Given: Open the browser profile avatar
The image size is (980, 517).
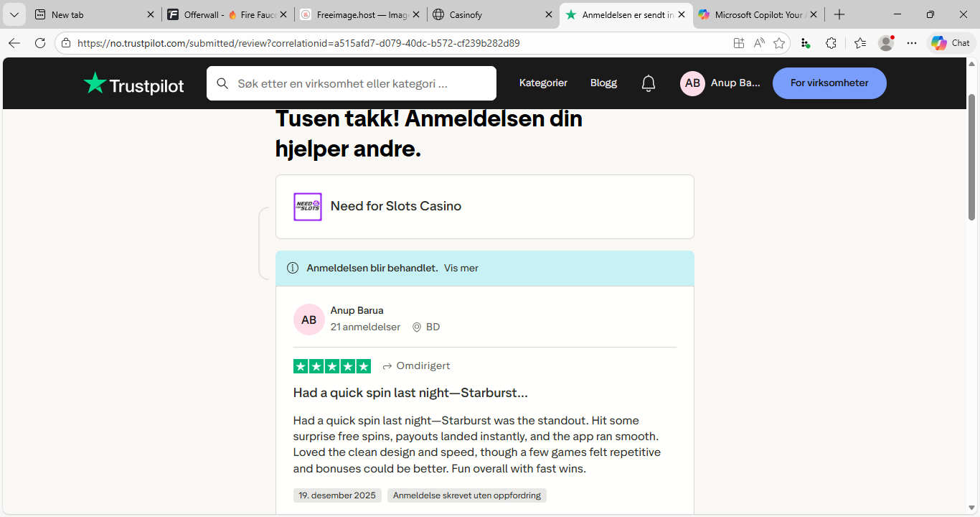Looking at the screenshot, I should click(x=887, y=43).
